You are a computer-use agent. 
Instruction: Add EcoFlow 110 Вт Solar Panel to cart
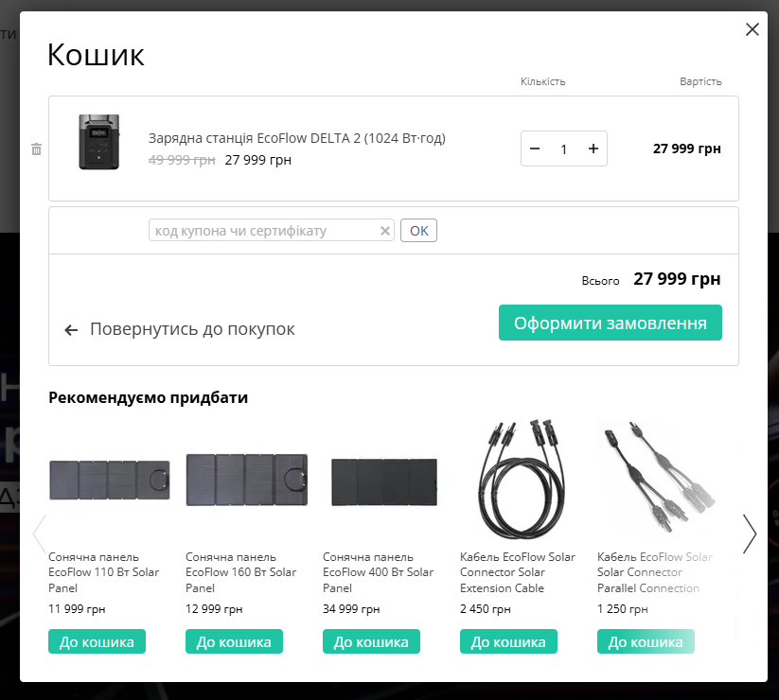tap(97, 641)
